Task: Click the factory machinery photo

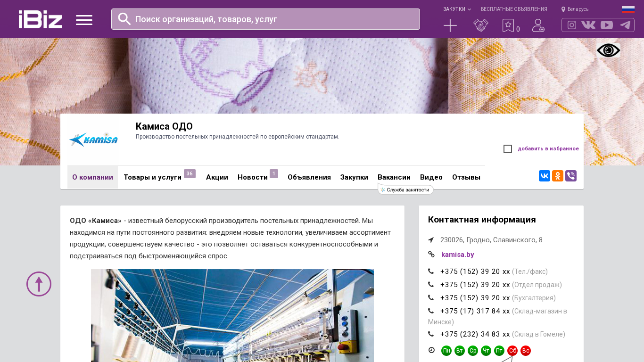Action: [232, 315]
